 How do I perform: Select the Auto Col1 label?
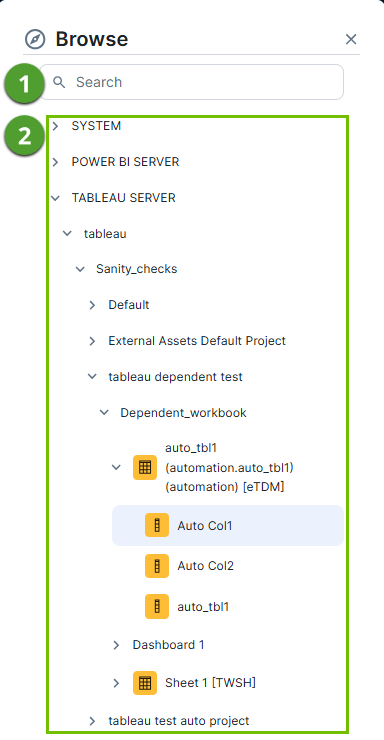tap(205, 526)
